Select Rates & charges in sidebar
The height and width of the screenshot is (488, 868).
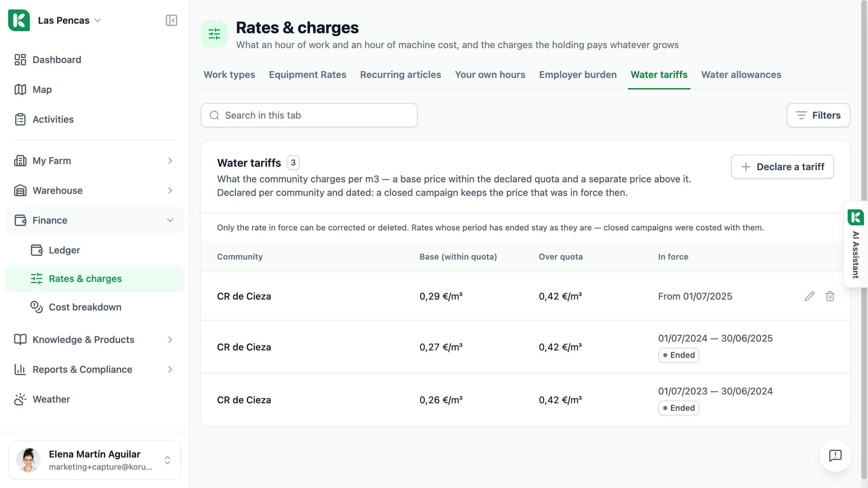point(94,279)
